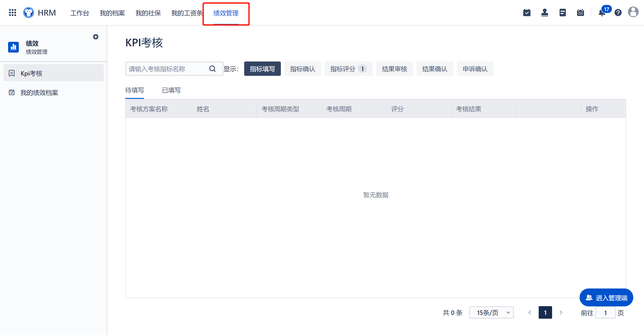This screenshot has height=335, width=644.
Task: Go to 工作台 in the top navigation
Action: coord(80,13)
